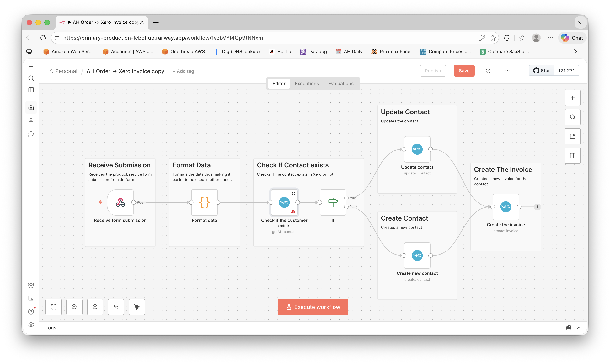Select the Format data code node
This screenshot has width=610, height=364.
(x=204, y=202)
